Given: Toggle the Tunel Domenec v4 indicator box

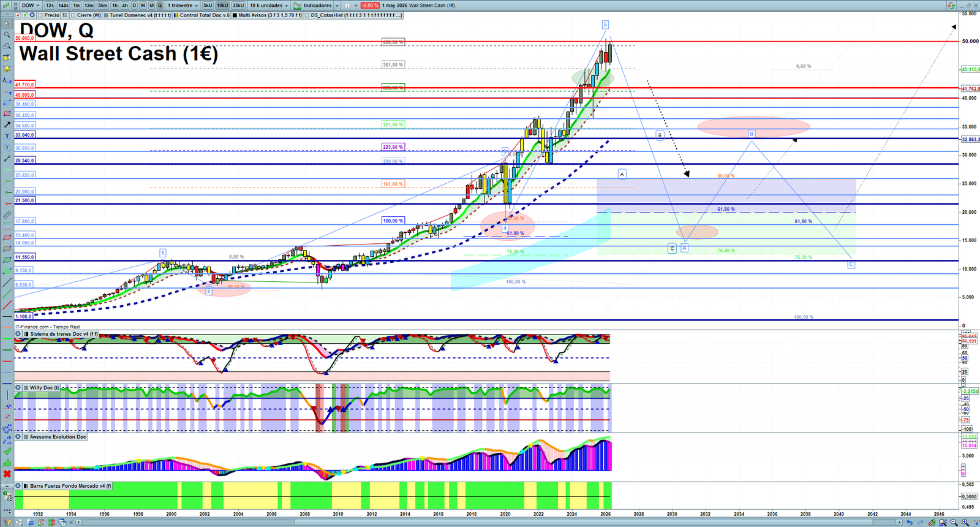Looking at the screenshot, I should click(105, 15).
